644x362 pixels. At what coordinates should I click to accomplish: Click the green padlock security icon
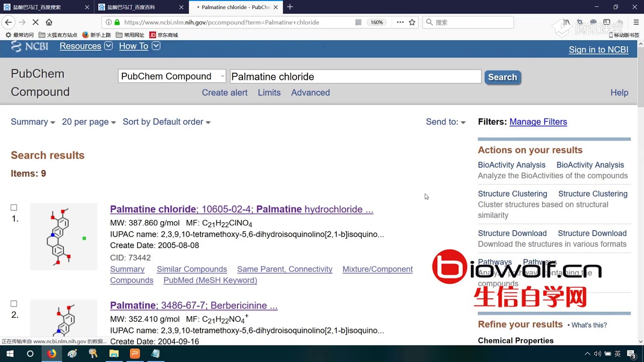coord(117,22)
